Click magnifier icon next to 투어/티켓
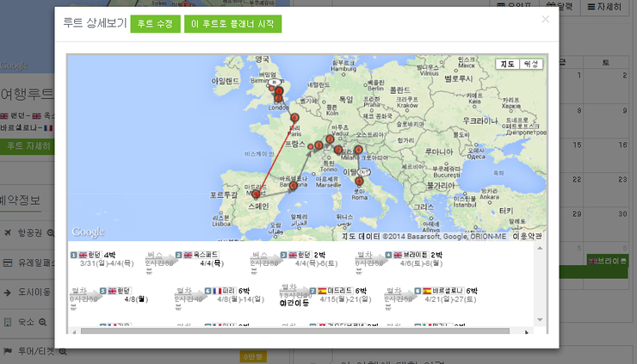The height and width of the screenshot is (364, 637). click(63, 352)
